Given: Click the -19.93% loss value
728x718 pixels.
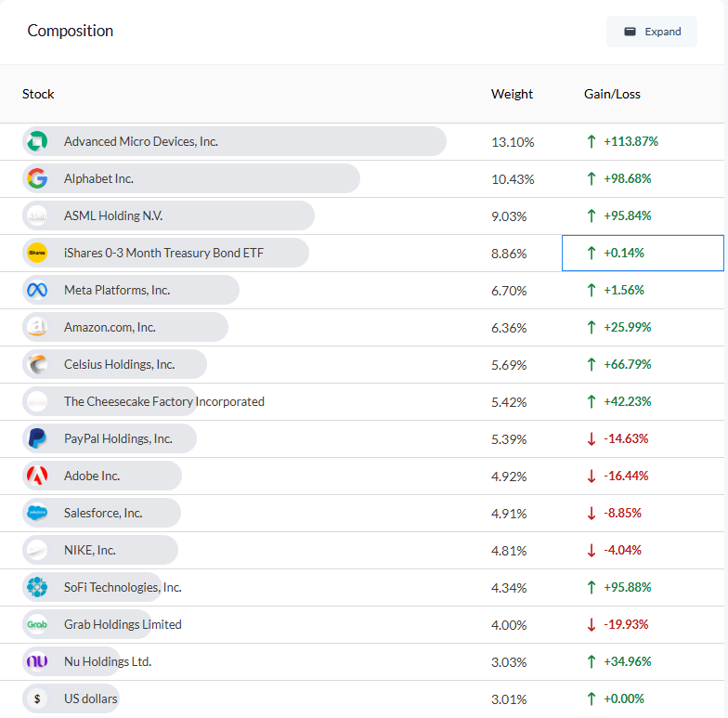Looking at the screenshot, I should (x=626, y=624).
